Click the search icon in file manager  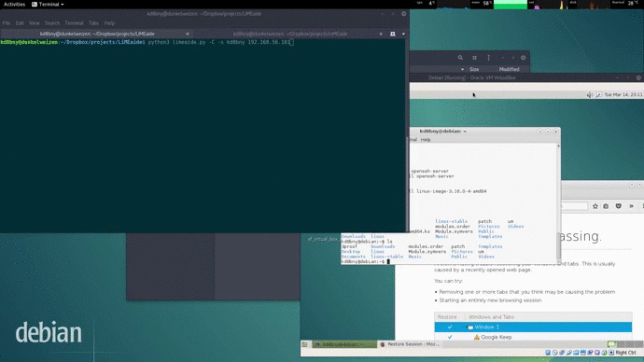click(x=460, y=58)
